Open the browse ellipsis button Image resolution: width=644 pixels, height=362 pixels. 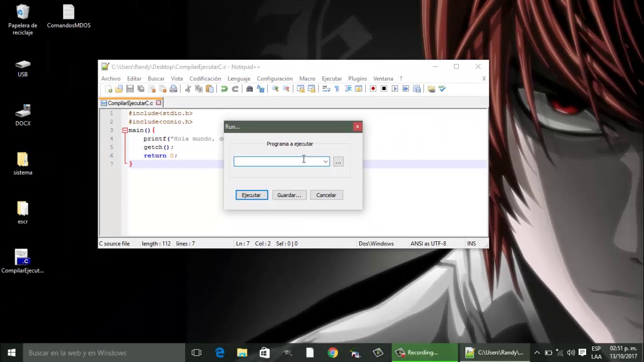point(338,161)
